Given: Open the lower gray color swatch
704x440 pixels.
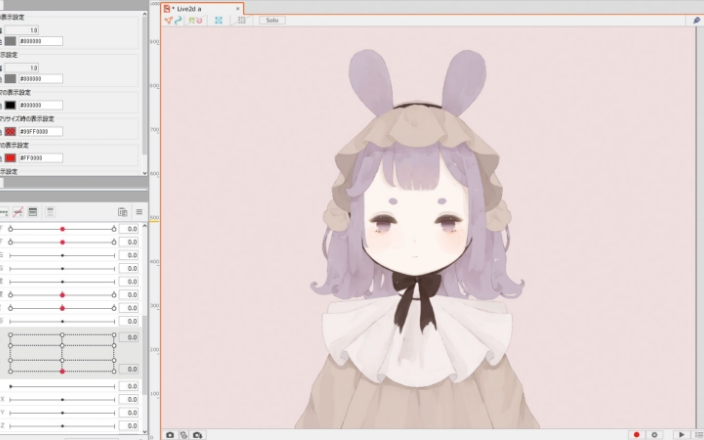Looking at the screenshot, I should click(10, 79).
